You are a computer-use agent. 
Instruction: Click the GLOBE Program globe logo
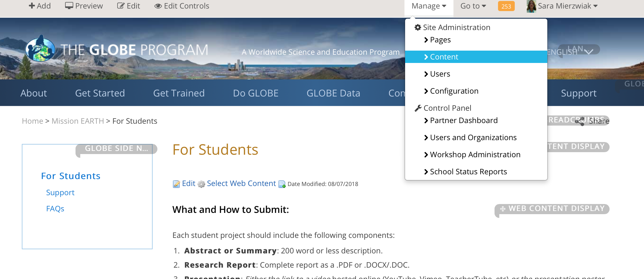(40, 49)
